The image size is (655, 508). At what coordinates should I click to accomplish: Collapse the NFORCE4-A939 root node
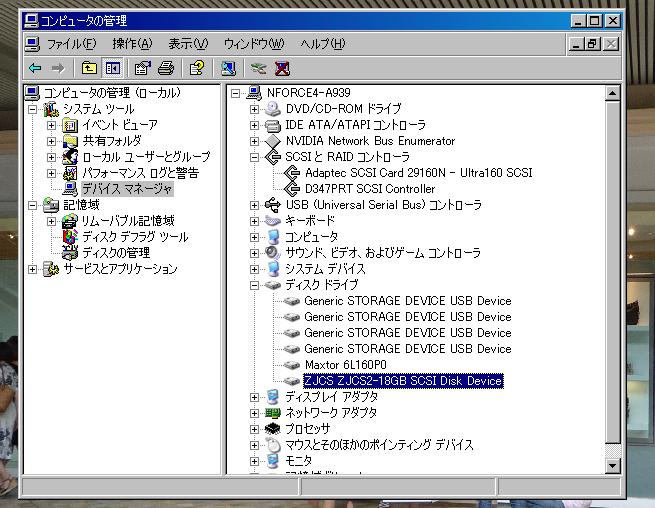pyautogui.click(x=235, y=93)
